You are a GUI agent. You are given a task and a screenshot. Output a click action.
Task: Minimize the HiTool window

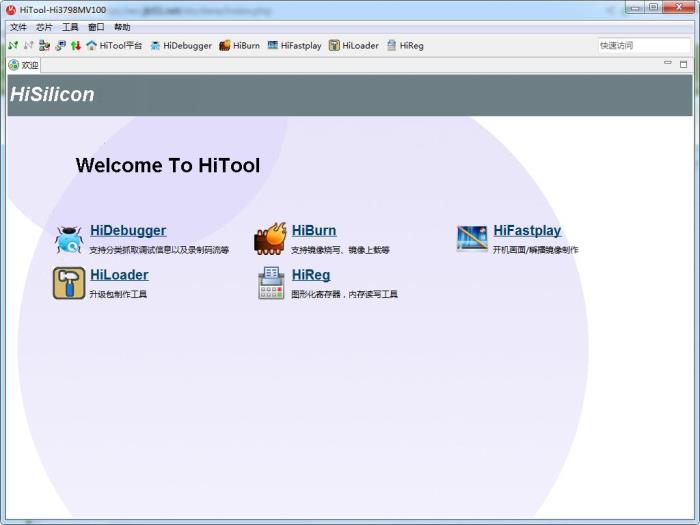pos(636,8)
